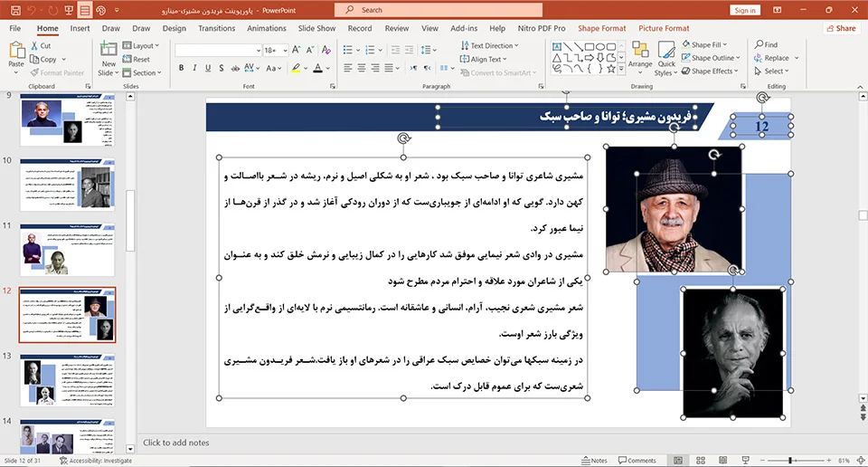Switch to Reading View icon

(x=722, y=461)
